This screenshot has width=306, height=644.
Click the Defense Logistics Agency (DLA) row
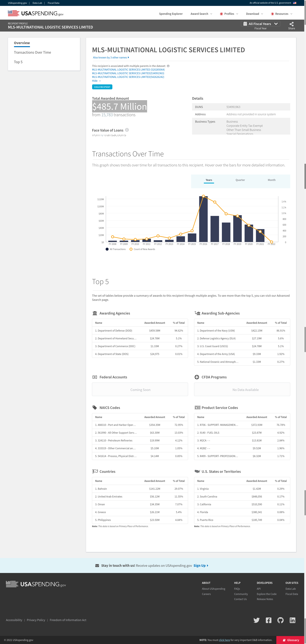(242, 338)
